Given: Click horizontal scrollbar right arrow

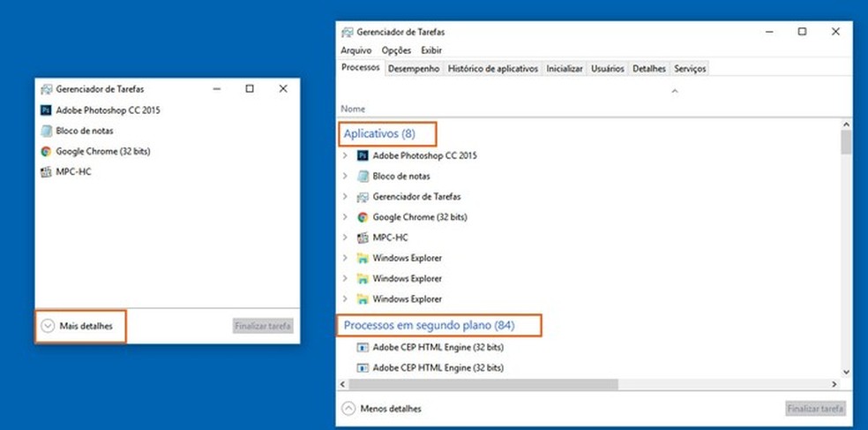Looking at the screenshot, I should (x=834, y=384).
